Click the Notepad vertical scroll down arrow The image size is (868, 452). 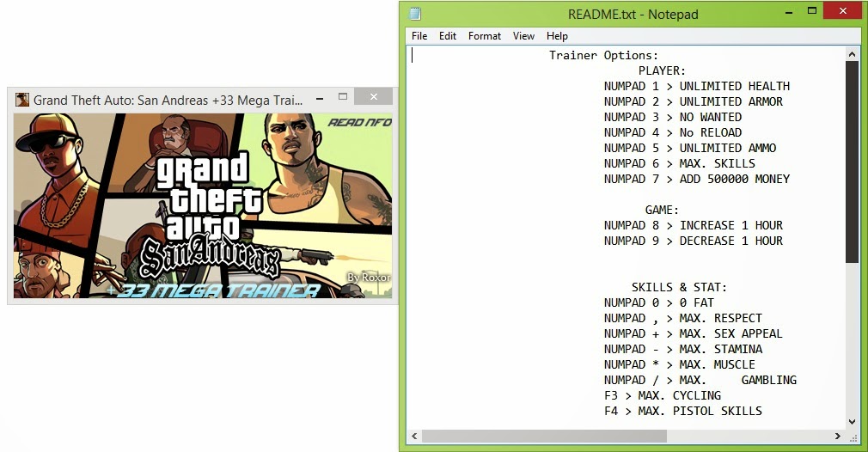(852, 422)
